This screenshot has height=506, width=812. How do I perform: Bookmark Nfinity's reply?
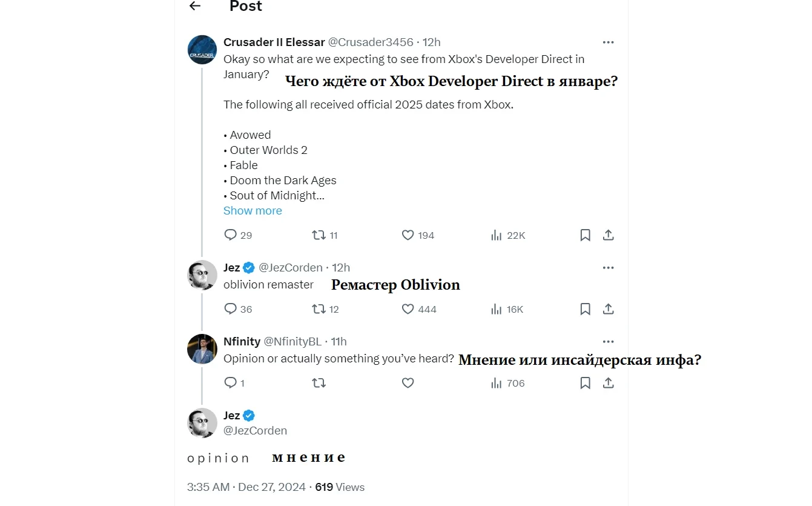(585, 383)
